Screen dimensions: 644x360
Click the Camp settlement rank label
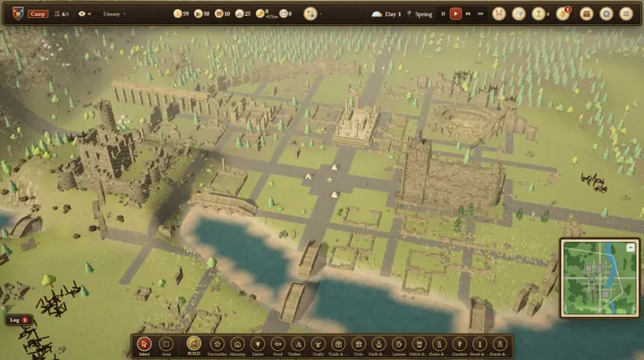pos(38,14)
